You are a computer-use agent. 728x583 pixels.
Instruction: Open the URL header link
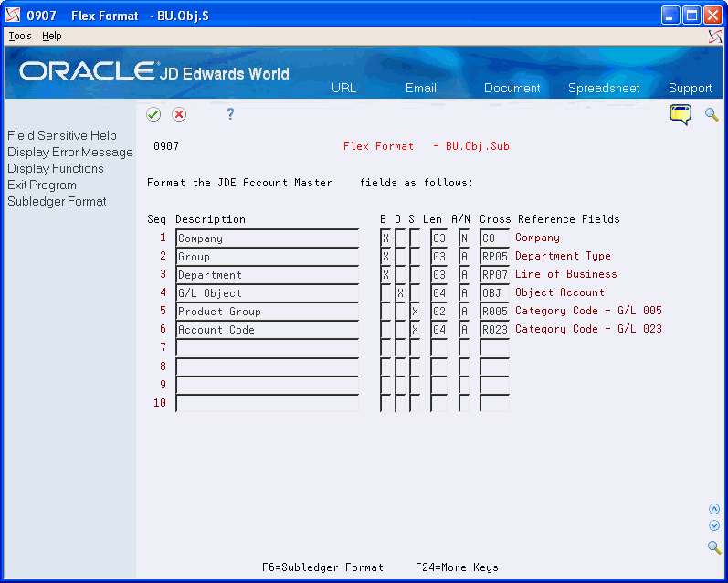[x=343, y=88]
